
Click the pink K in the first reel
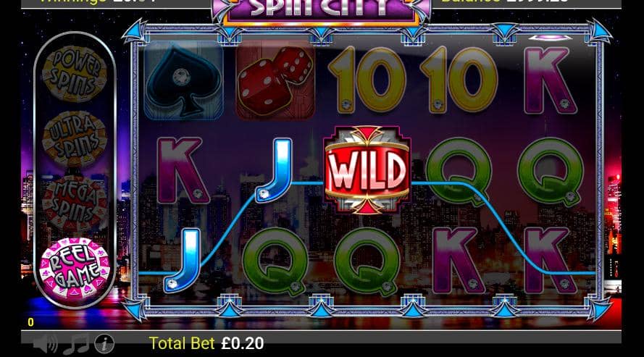point(183,170)
